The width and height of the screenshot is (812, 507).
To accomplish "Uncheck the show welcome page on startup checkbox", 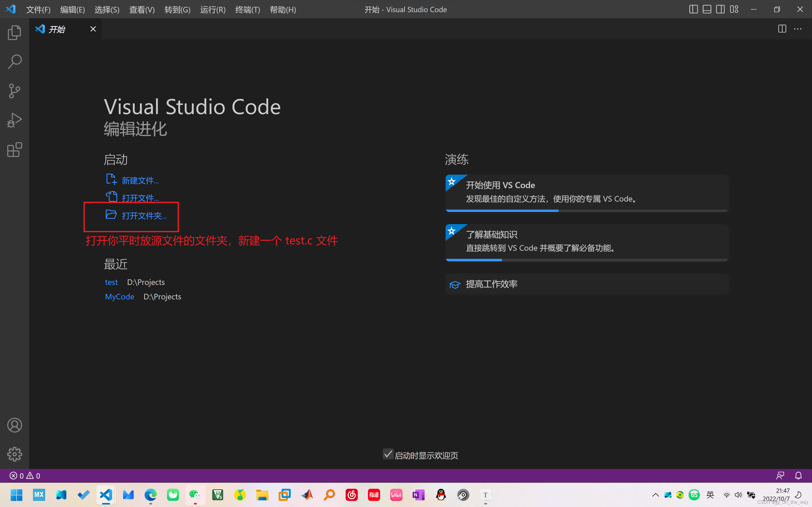I will point(388,454).
